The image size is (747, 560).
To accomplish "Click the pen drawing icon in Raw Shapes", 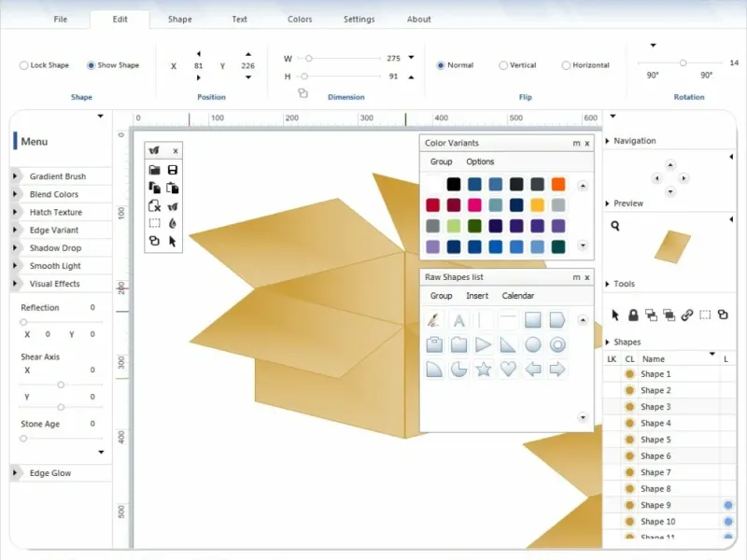I will click(x=434, y=320).
